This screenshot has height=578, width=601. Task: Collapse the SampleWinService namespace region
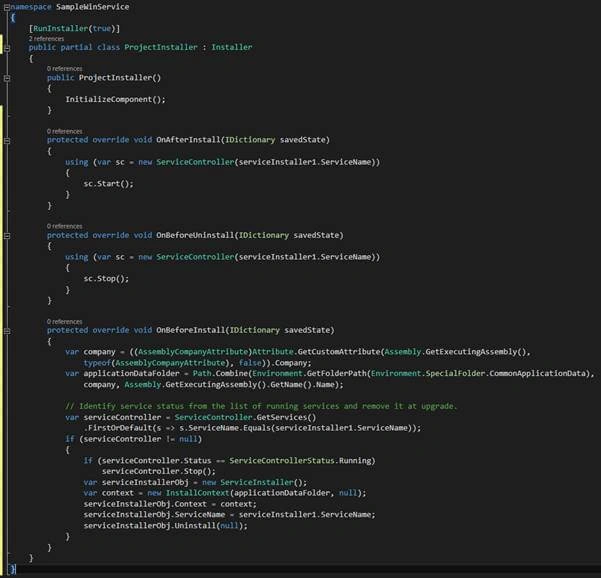[7, 7]
